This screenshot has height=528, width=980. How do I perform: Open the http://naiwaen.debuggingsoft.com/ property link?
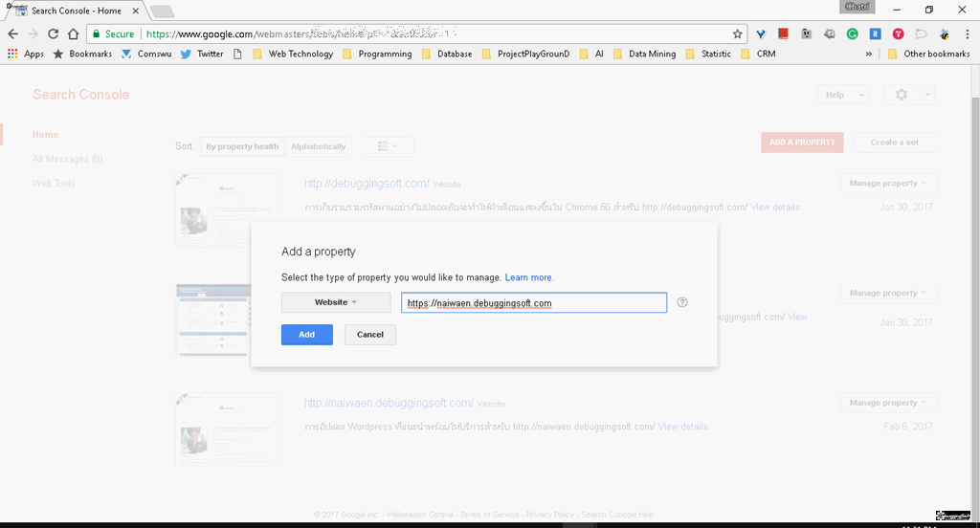pyautogui.click(x=389, y=403)
